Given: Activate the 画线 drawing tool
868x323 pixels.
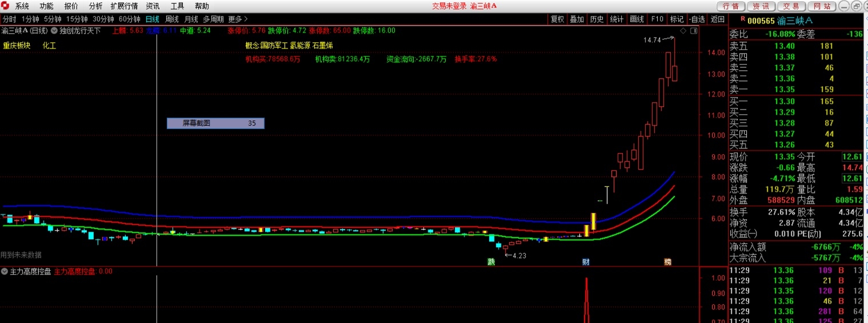Looking at the screenshot, I should pyautogui.click(x=637, y=19).
